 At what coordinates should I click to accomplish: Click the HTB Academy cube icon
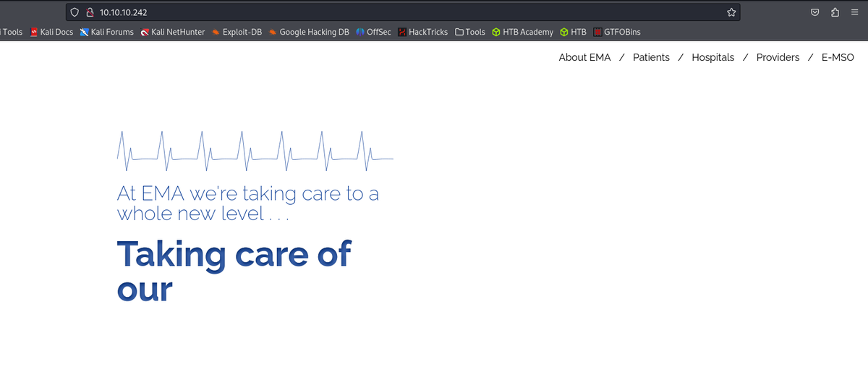(x=495, y=32)
